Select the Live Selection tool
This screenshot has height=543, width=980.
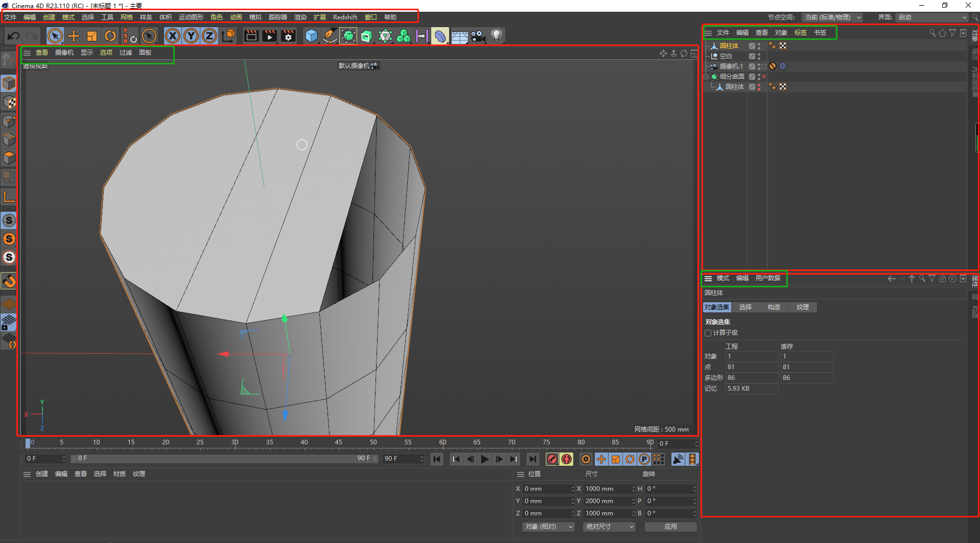click(55, 36)
